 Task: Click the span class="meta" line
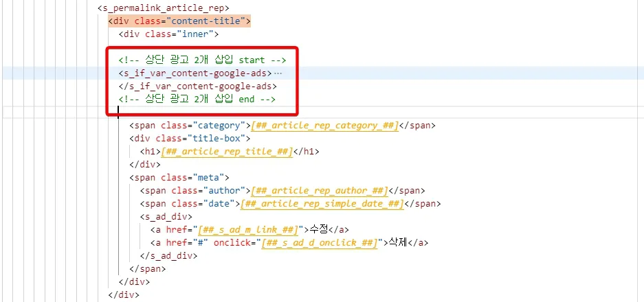[x=179, y=178]
